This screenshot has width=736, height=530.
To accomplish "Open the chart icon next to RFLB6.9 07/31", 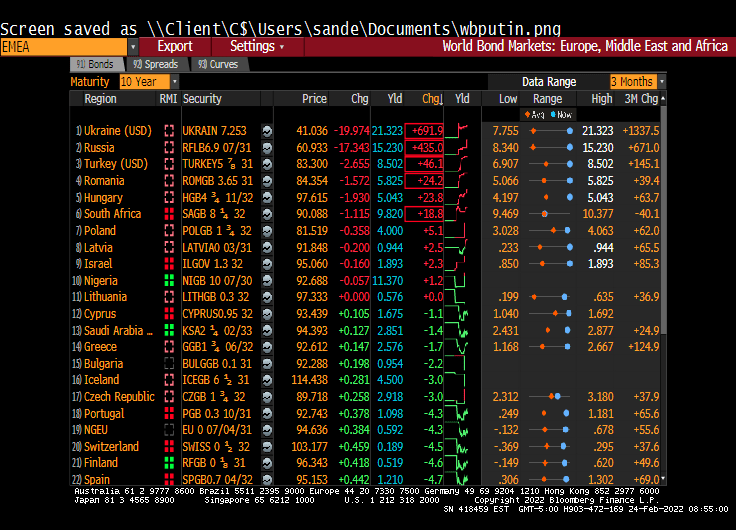I will coord(267,148).
